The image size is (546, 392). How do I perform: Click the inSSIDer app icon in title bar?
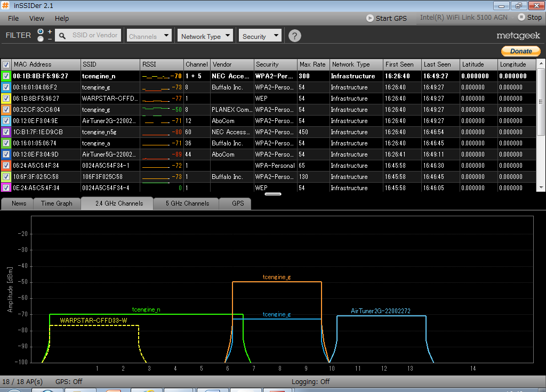coord(5,5)
